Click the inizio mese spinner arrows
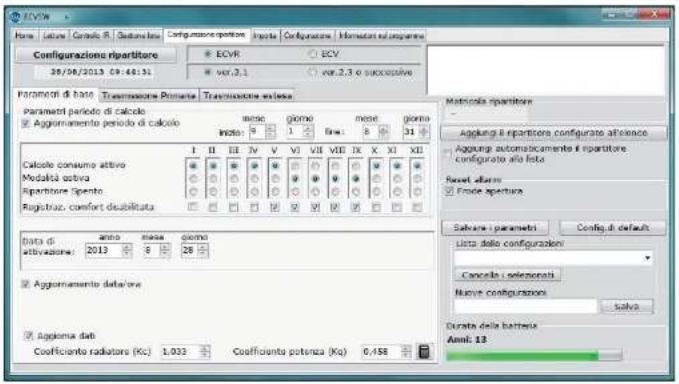This screenshot has height=384, width=679. click(270, 131)
